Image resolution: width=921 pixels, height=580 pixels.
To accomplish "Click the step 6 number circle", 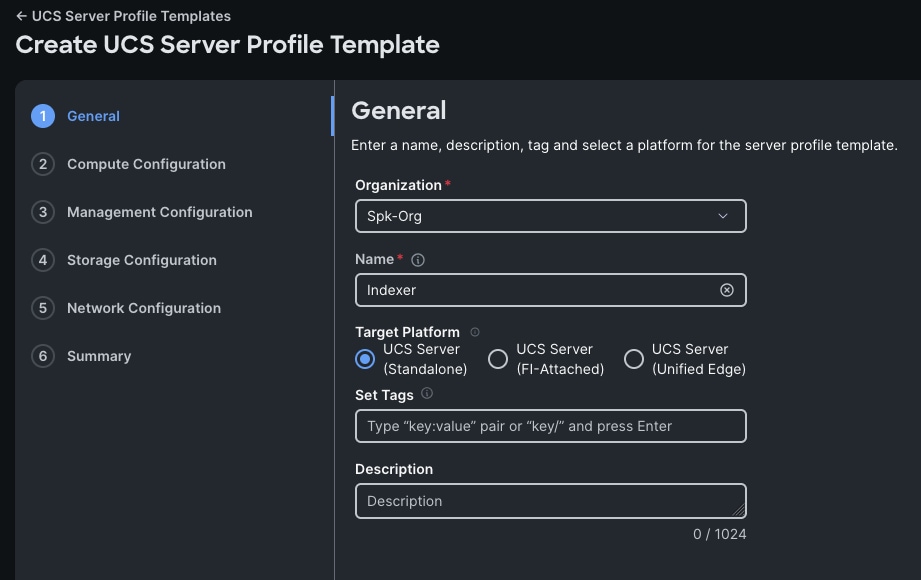I will tap(42, 356).
